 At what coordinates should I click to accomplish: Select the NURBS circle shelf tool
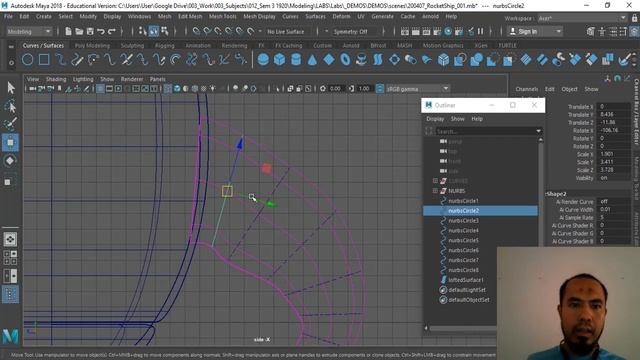(27, 60)
